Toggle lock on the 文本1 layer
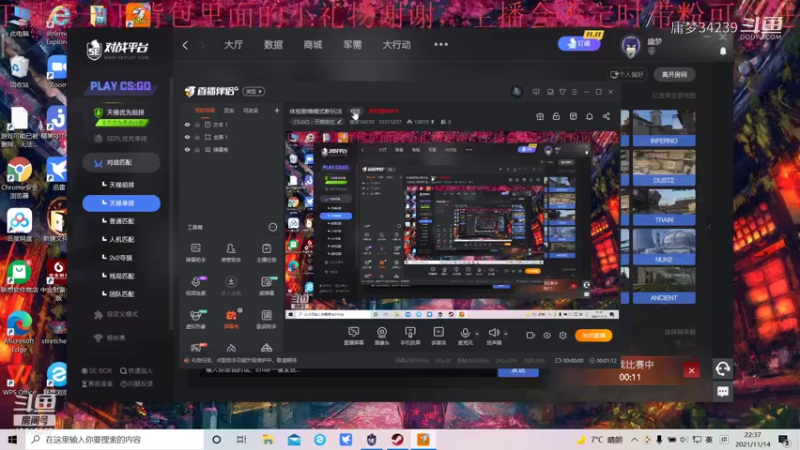This screenshot has width=800, height=450. tap(197, 124)
